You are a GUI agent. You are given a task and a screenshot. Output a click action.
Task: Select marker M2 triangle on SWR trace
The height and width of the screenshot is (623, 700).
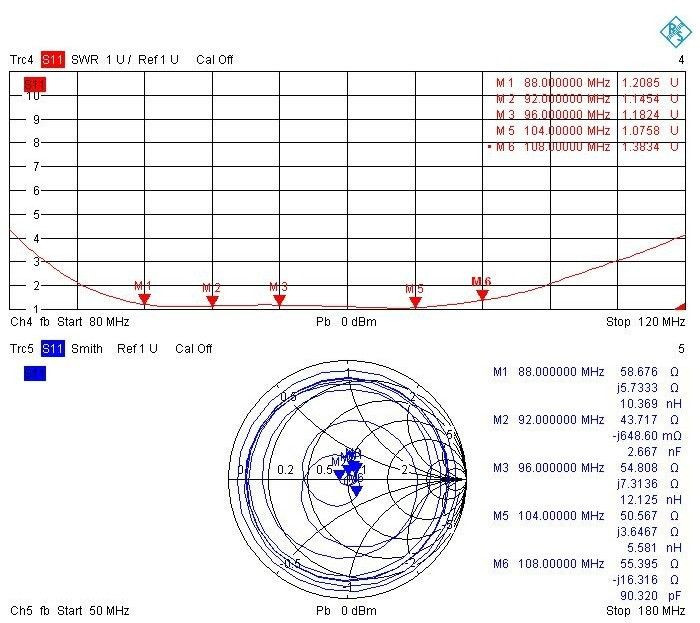pos(212,301)
